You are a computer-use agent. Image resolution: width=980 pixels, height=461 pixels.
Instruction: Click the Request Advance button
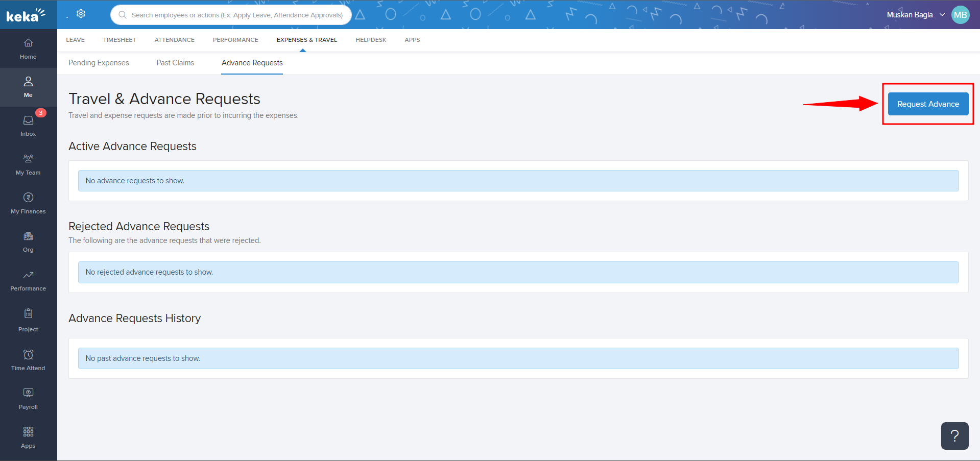coord(928,104)
